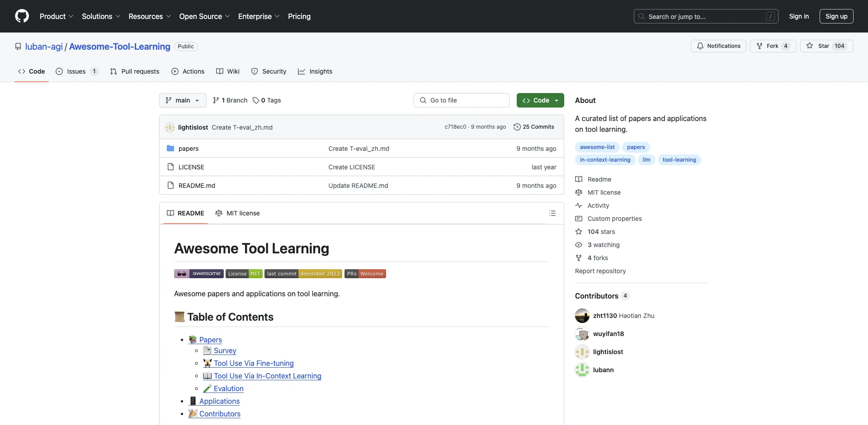
Task: Click the awesome badge
Action: (199, 274)
